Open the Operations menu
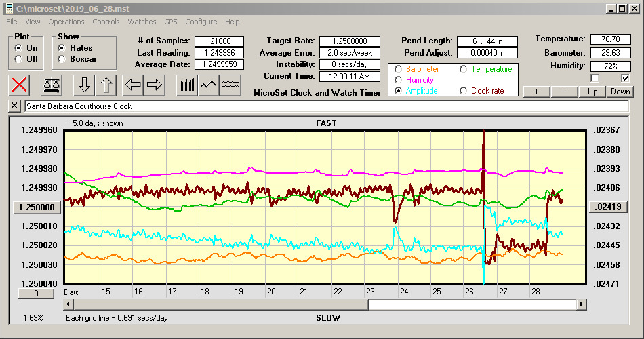The height and width of the screenshot is (339, 644). 66,22
